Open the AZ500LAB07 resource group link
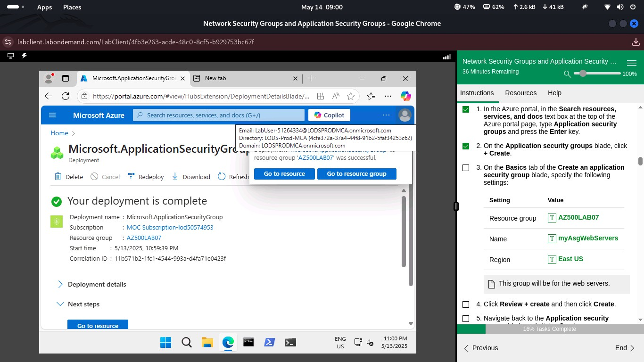This screenshot has width=644, height=362. 144,238
